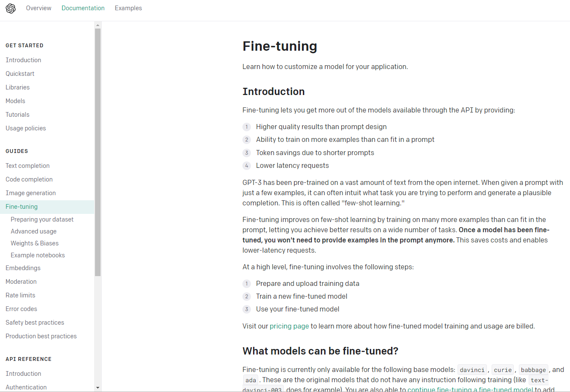This screenshot has width=570, height=392.
Task: Open the Overview tab
Action: pyautogui.click(x=39, y=8)
